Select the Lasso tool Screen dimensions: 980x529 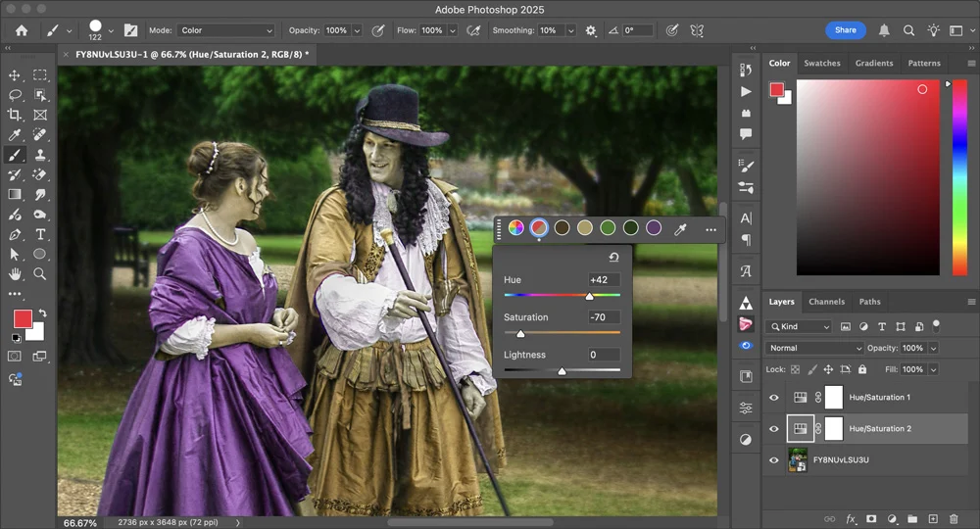point(15,95)
